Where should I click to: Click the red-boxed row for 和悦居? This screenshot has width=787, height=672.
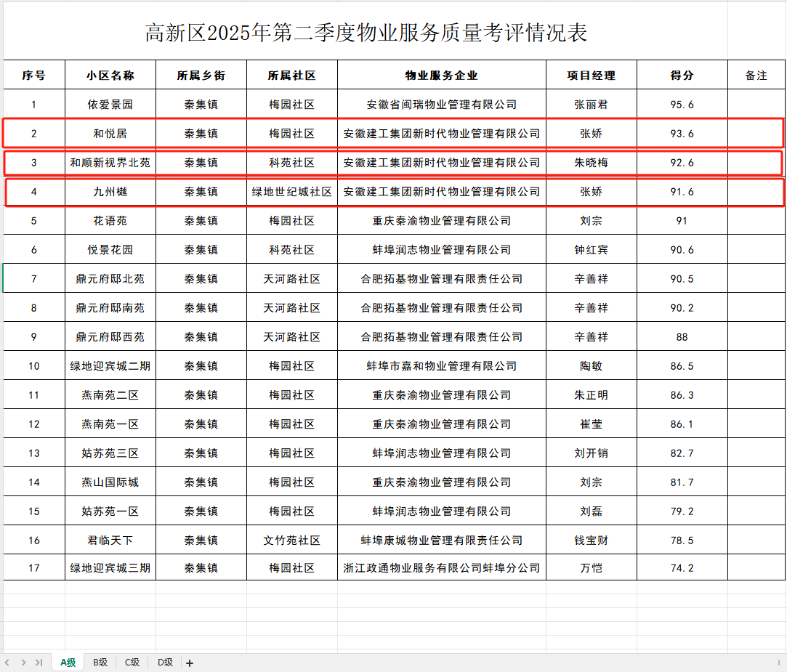(110, 133)
